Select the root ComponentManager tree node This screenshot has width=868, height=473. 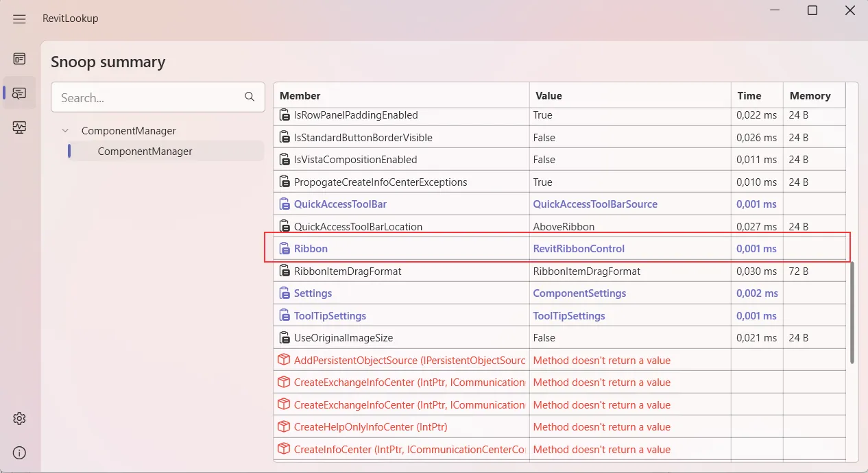coord(129,130)
